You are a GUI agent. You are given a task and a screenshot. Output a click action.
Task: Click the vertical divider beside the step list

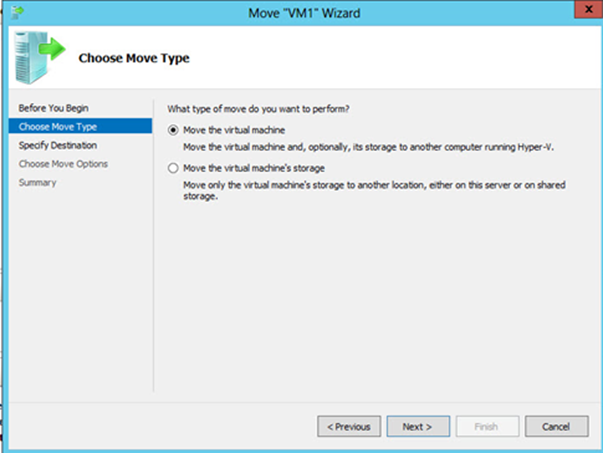pos(154,250)
